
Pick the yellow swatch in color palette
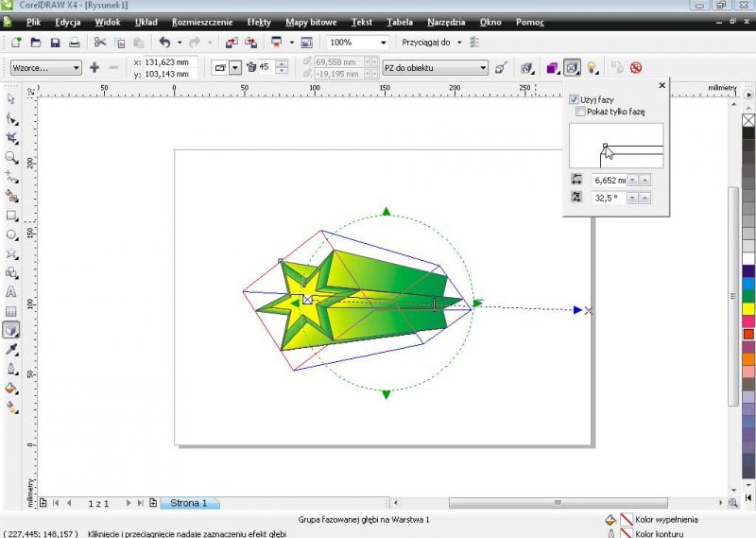click(748, 308)
